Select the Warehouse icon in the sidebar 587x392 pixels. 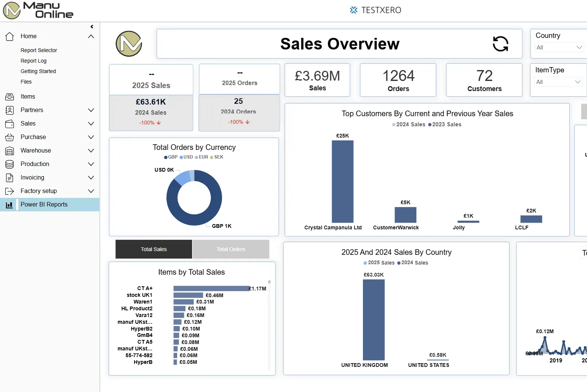tap(9, 150)
